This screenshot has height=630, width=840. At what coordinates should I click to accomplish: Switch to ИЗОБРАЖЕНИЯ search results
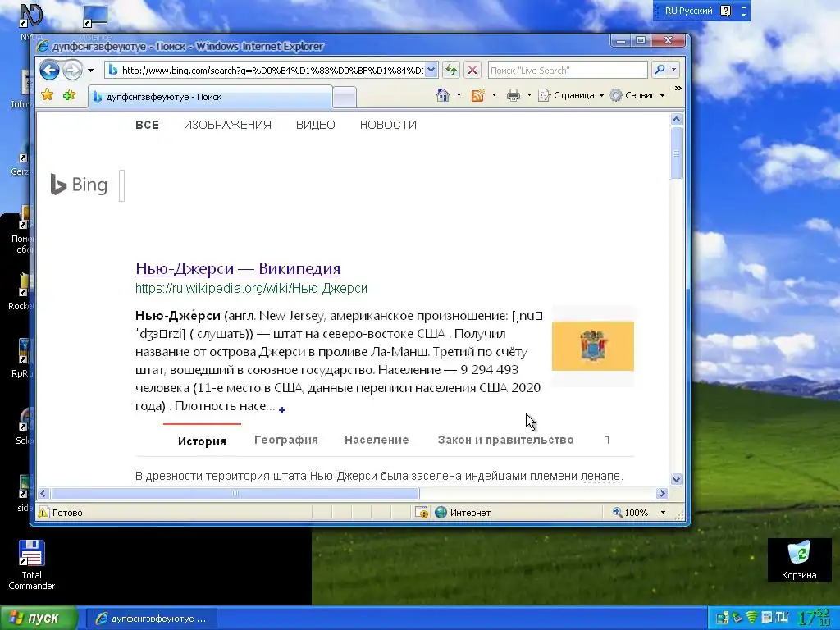pyautogui.click(x=227, y=125)
